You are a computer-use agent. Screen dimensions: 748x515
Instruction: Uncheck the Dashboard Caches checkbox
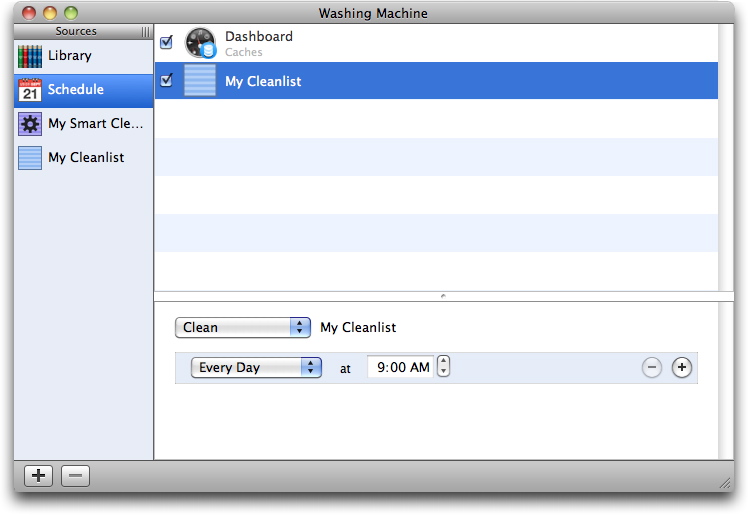pos(166,42)
